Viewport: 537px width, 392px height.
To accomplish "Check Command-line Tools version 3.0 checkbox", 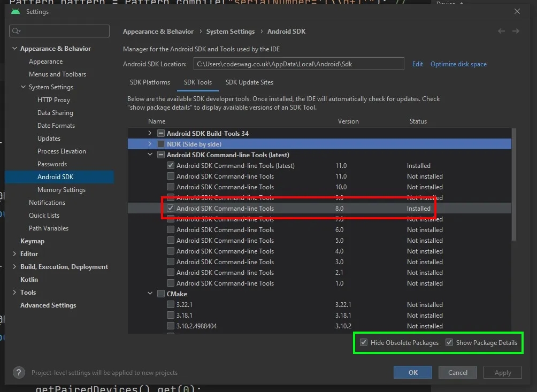I will click(171, 262).
